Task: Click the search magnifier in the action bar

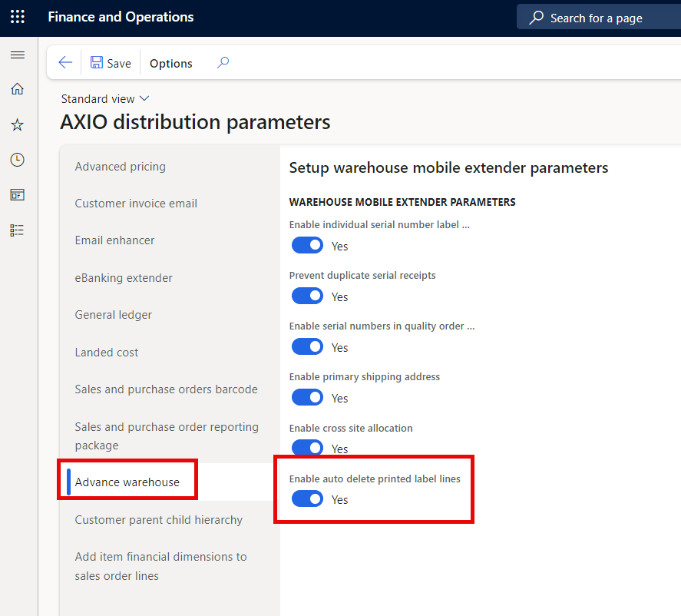Action: coord(223,63)
